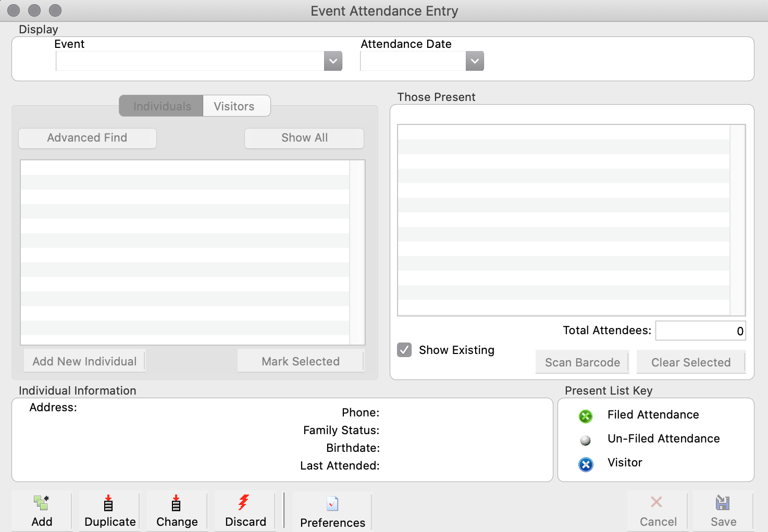Select the Duplicate record icon

coord(108,504)
